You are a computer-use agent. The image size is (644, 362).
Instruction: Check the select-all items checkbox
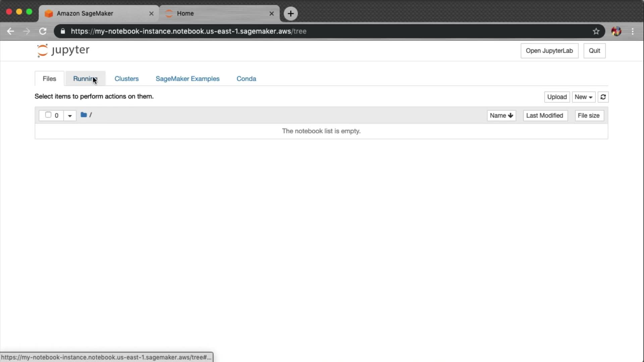click(x=48, y=115)
